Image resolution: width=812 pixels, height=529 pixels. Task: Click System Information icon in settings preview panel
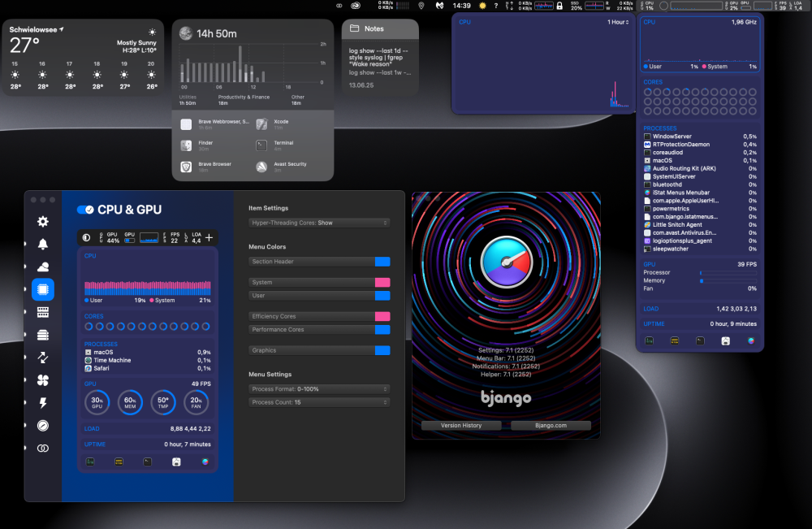[x=176, y=462]
